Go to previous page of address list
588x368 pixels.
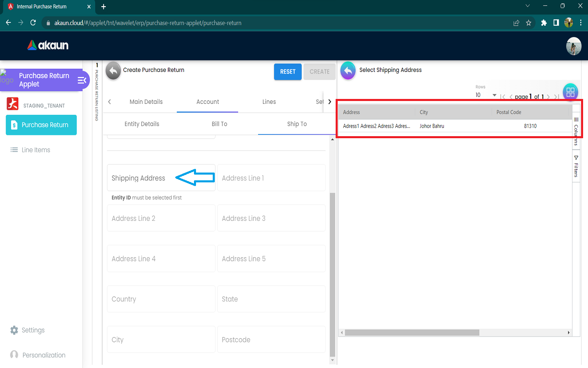[x=511, y=97]
